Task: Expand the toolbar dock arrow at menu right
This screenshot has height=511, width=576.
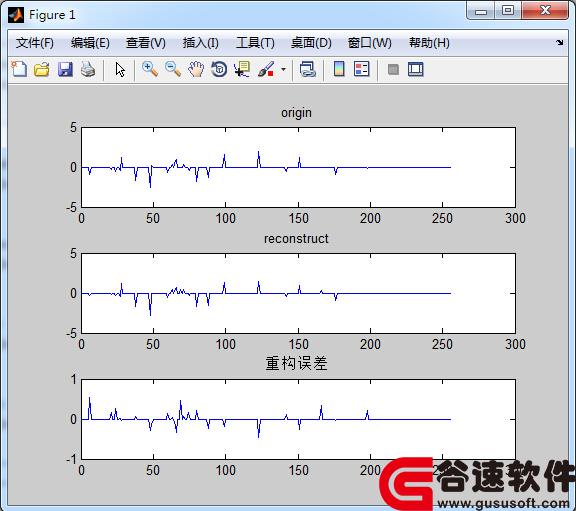Action: 559,43
